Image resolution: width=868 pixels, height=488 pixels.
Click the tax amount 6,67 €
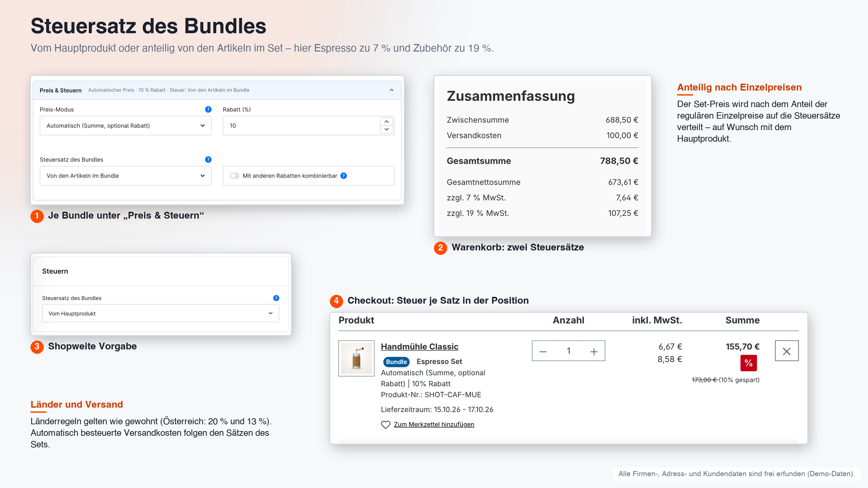coord(670,346)
